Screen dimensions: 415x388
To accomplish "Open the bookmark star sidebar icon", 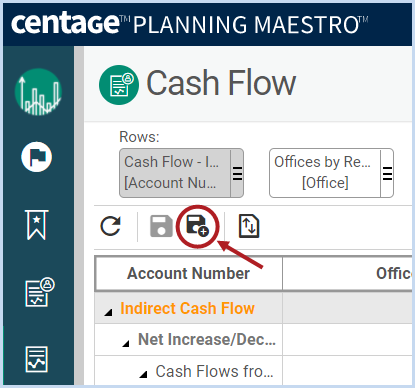I will [x=36, y=225].
